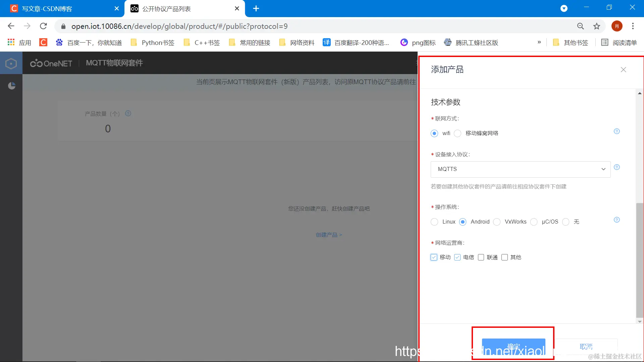Bookmark this page with star icon

(x=596, y=26)
